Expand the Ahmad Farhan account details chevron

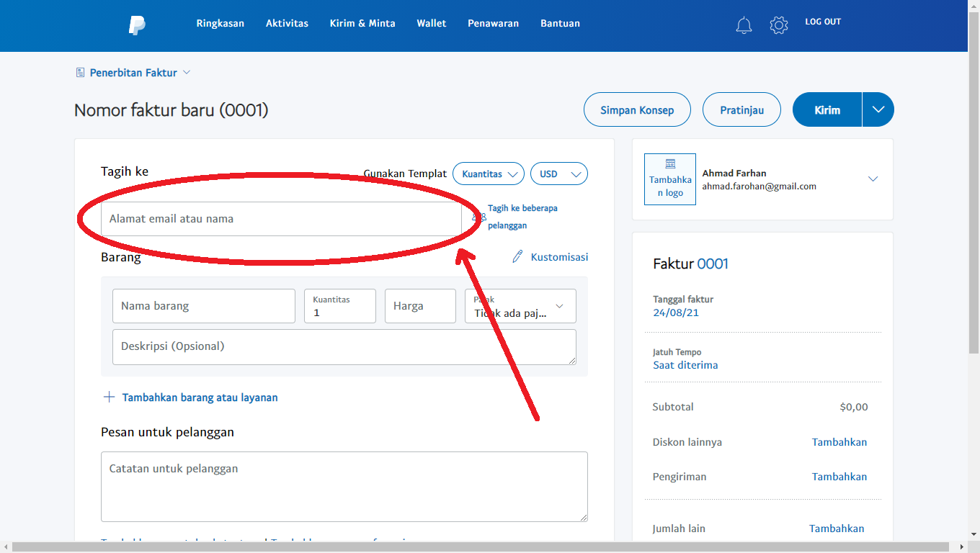(873, 179)
